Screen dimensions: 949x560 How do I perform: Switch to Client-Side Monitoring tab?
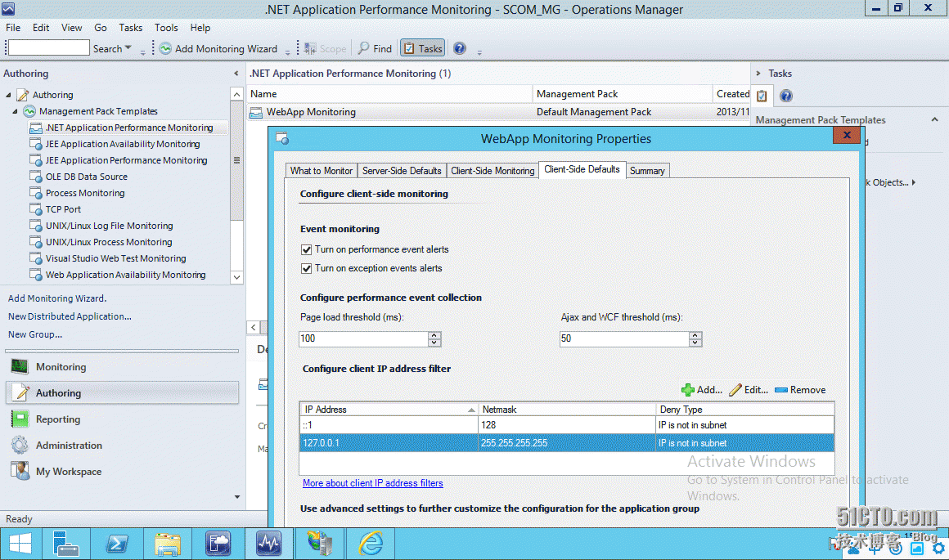tap(492, 171)
